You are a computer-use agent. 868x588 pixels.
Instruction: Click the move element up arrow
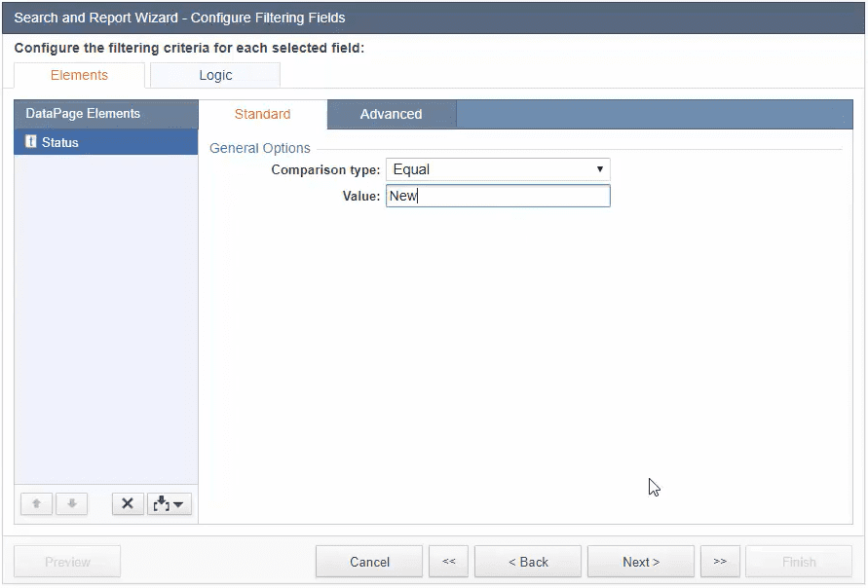point(37,503)
